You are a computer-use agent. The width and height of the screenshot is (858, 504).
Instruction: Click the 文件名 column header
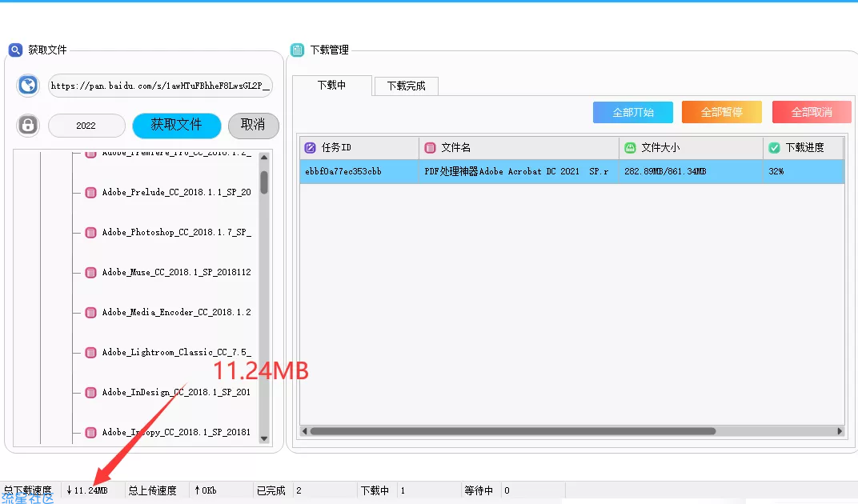click(x=519, y=148)
